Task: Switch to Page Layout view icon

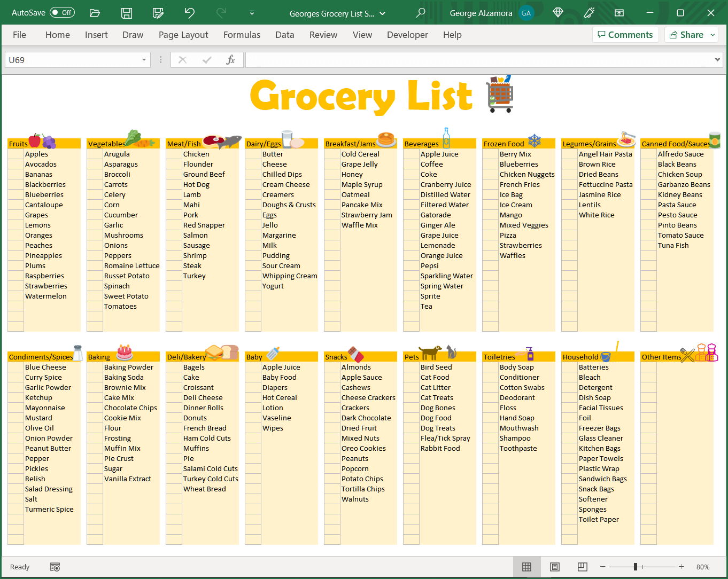Action: pyautogui.click(x=555, y=567)
